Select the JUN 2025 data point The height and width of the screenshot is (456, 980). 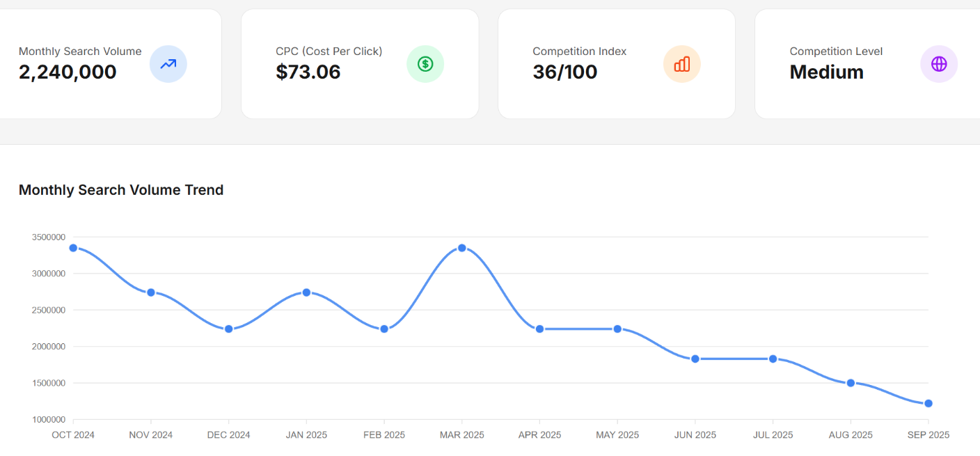(x=695, y=359)
